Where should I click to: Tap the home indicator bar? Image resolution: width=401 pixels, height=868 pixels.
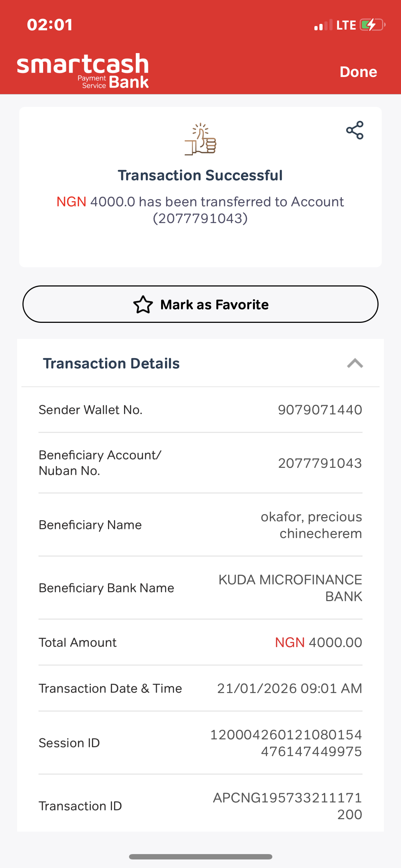tap(200, 857)
